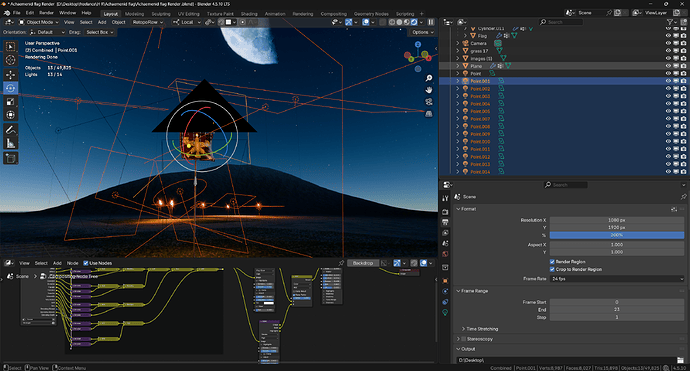Image resolution: width=690 pixels, height=371 pixels.
Task: Activate the Transform tool
Action: point(11,115)
